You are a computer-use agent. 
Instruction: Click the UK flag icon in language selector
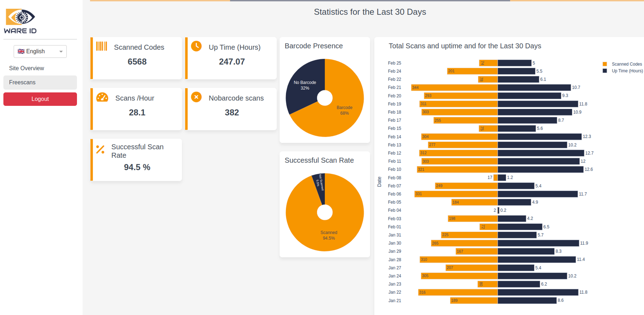[x=21, y=51]
